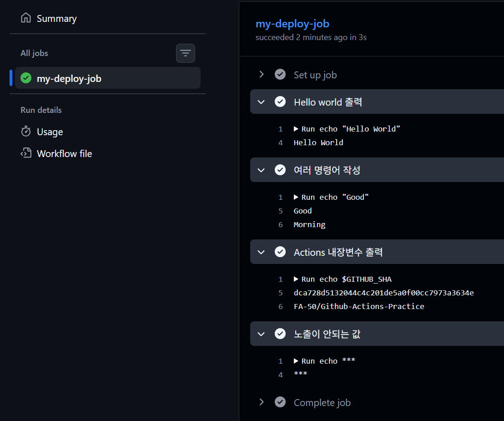
Task: Click line number 5 beside the SHA output
Action: 280,293
